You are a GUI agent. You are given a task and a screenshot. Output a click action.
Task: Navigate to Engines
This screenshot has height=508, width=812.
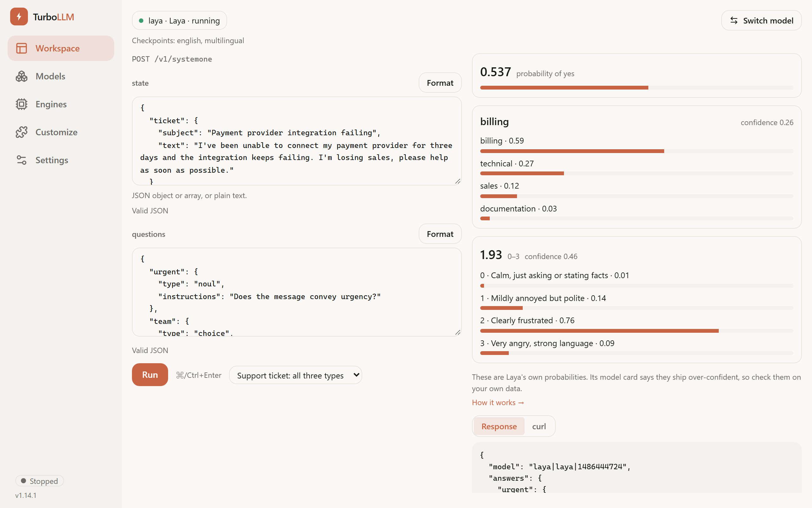61,104
